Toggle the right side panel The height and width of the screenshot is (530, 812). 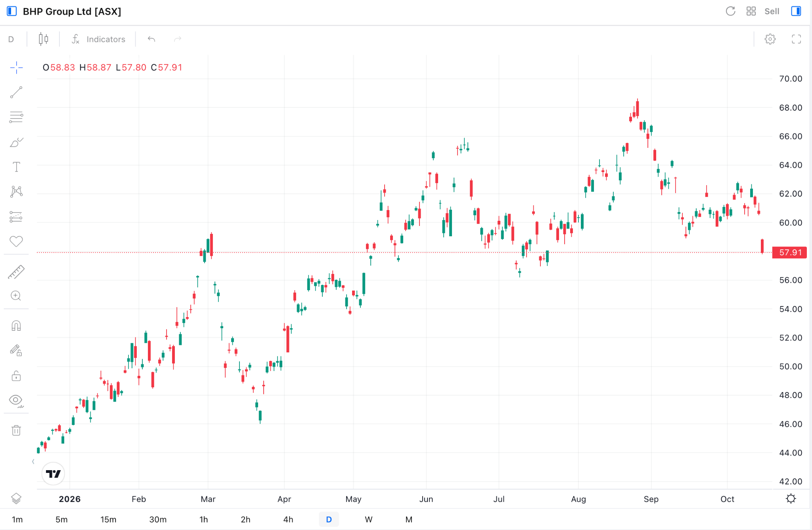pos(796,11)
